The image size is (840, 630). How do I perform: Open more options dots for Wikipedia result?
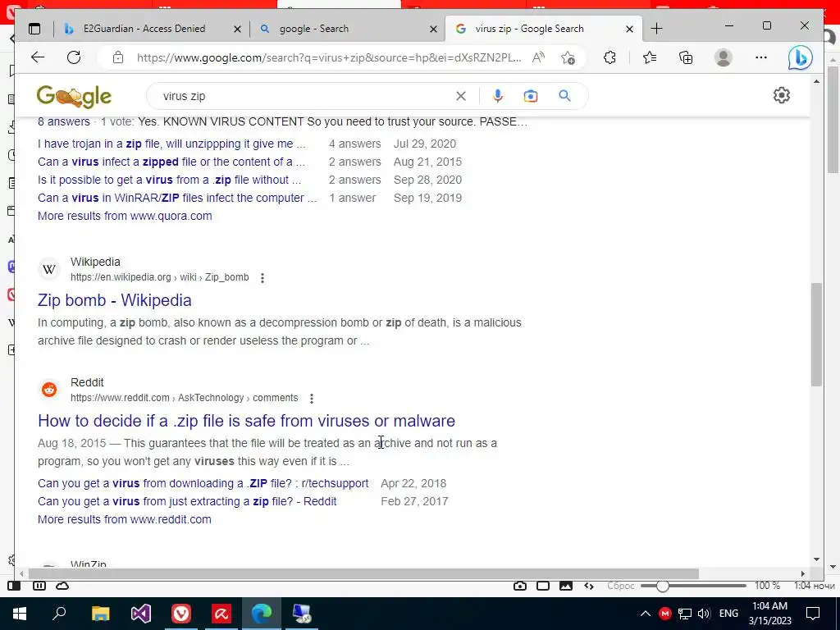point(262,277)
